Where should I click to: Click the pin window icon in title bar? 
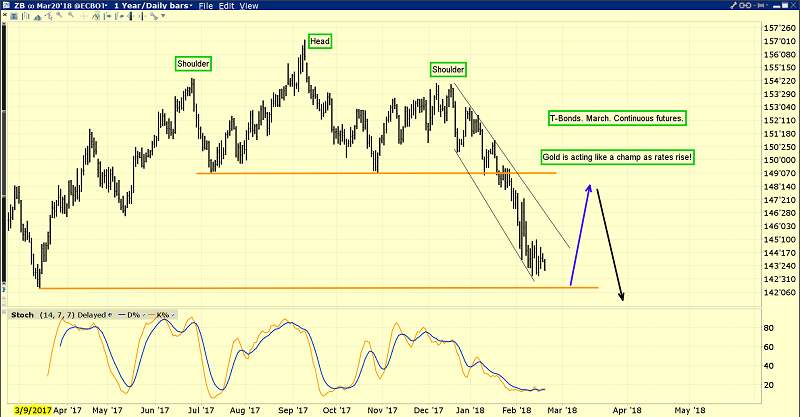[x=758, y=5]
